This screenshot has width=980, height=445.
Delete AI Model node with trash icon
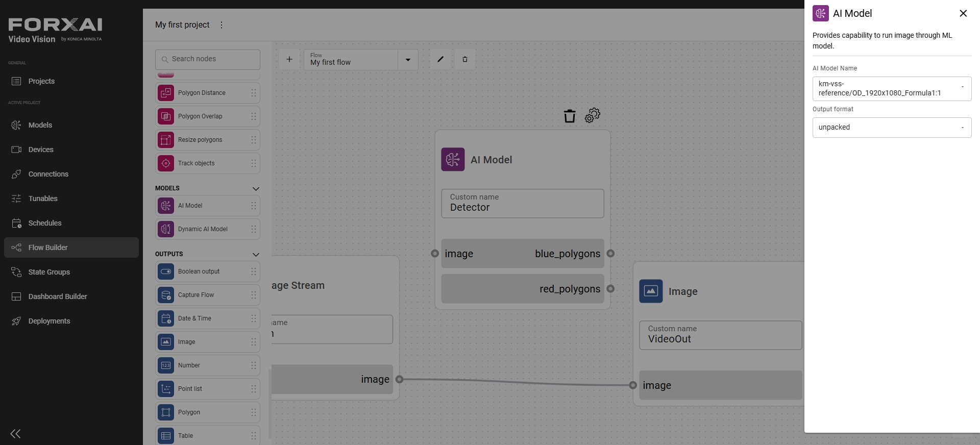click(x=570, y=116)
